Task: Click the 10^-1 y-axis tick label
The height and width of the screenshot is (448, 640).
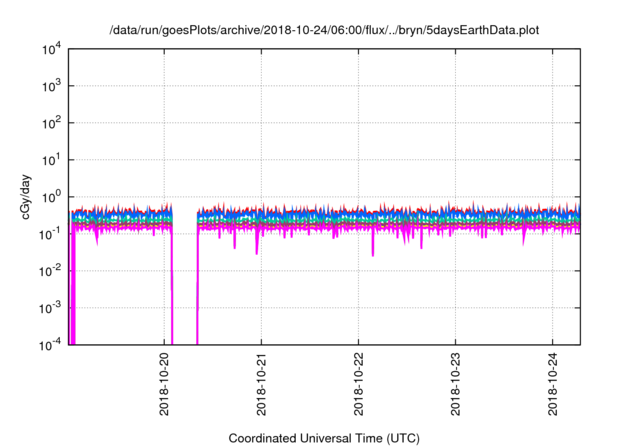Action: (51, 234)
